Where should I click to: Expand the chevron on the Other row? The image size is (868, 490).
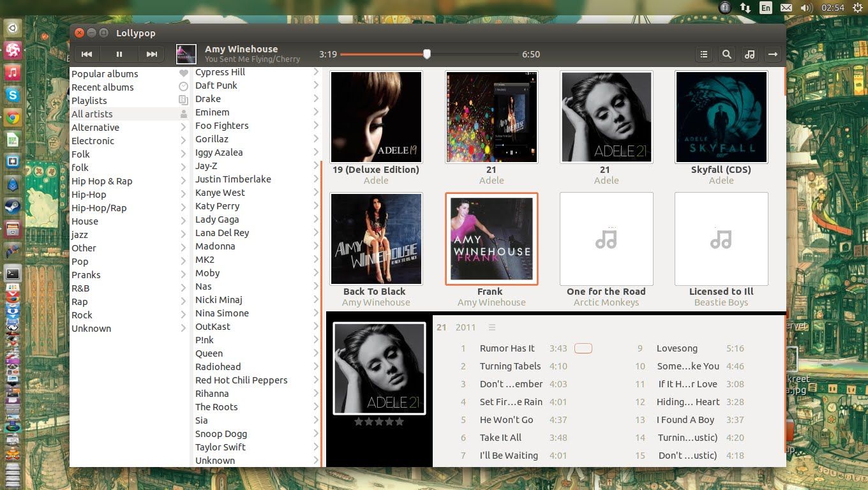184,248
